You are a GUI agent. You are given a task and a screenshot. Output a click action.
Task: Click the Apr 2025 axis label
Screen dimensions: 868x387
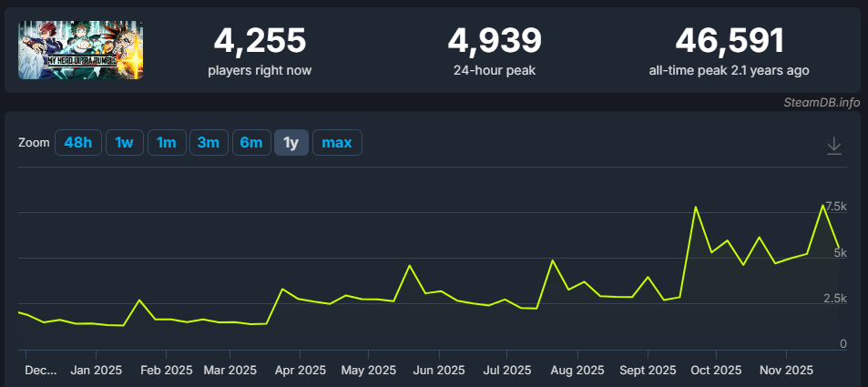(301, 370)
